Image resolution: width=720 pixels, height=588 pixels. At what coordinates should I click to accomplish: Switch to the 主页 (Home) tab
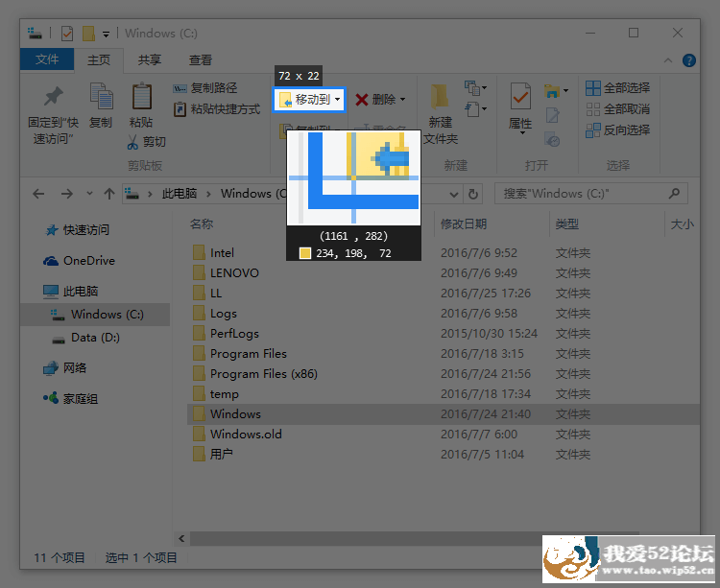click(x=99, y=60)
